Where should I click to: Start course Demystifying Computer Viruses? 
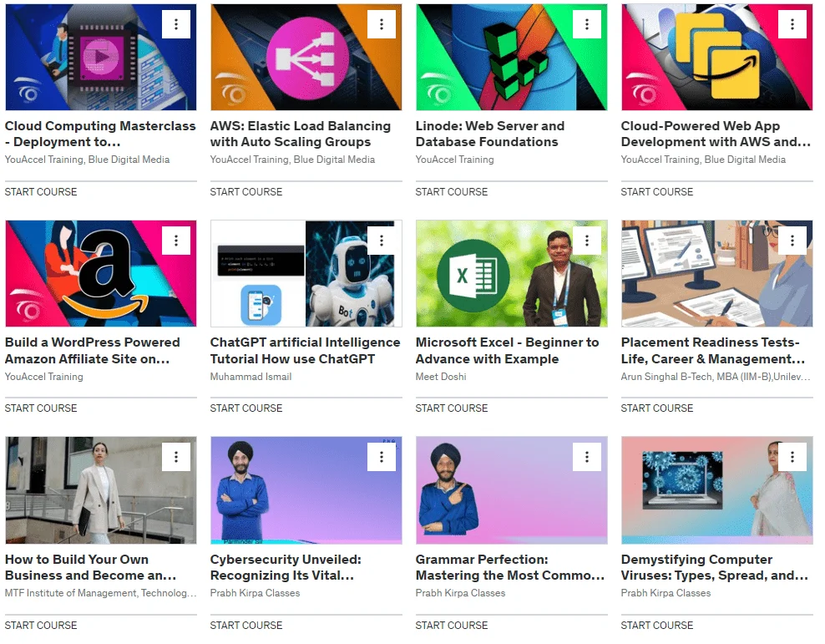click(x=656, y=626)
